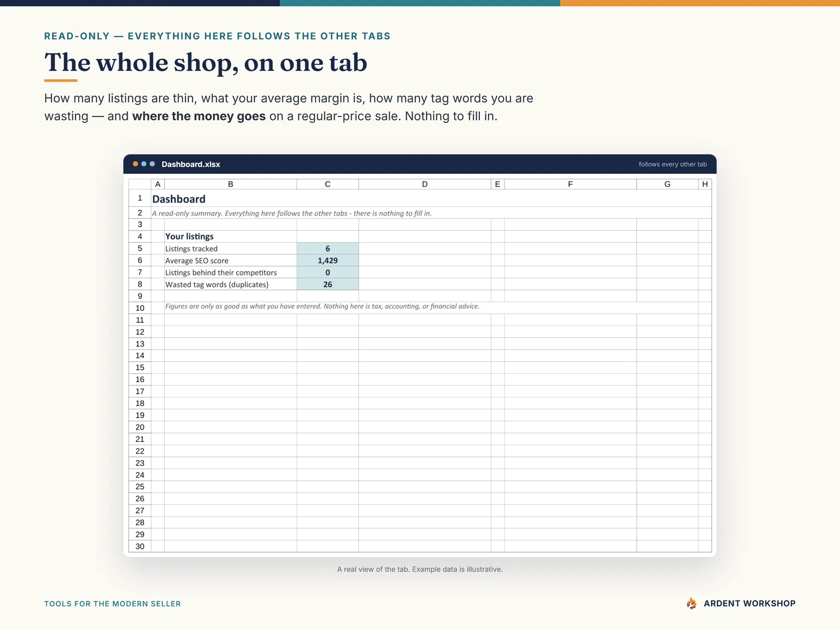Select row 2 header

tap(140, 213)
